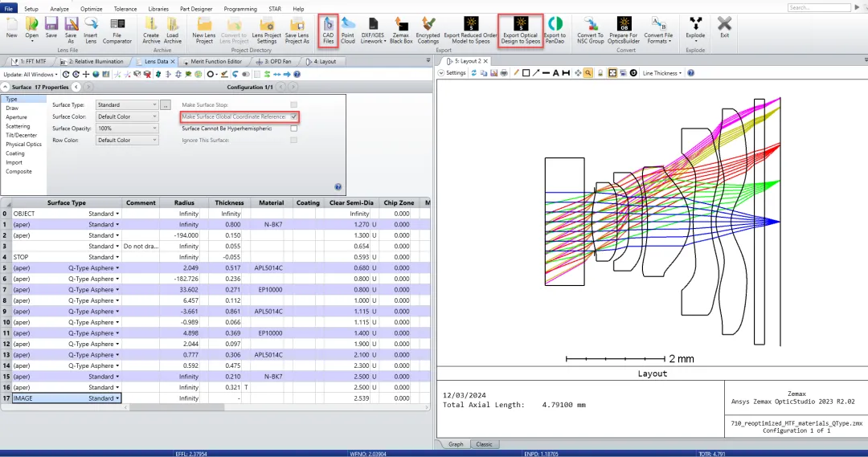Click Prepare For OpticsBuilder icon
The width and height of the screenshot is (868, 457).
pyautogui.click(x=624, y=31)
